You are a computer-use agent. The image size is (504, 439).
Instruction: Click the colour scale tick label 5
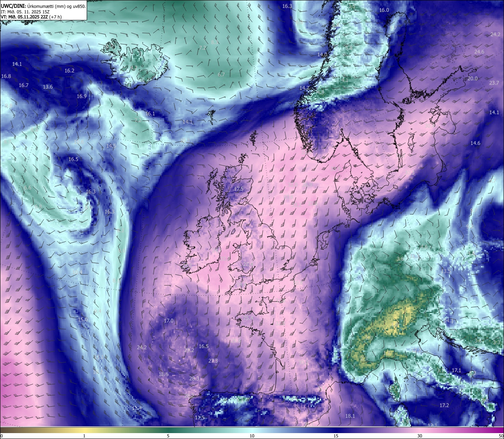point(168,436)
